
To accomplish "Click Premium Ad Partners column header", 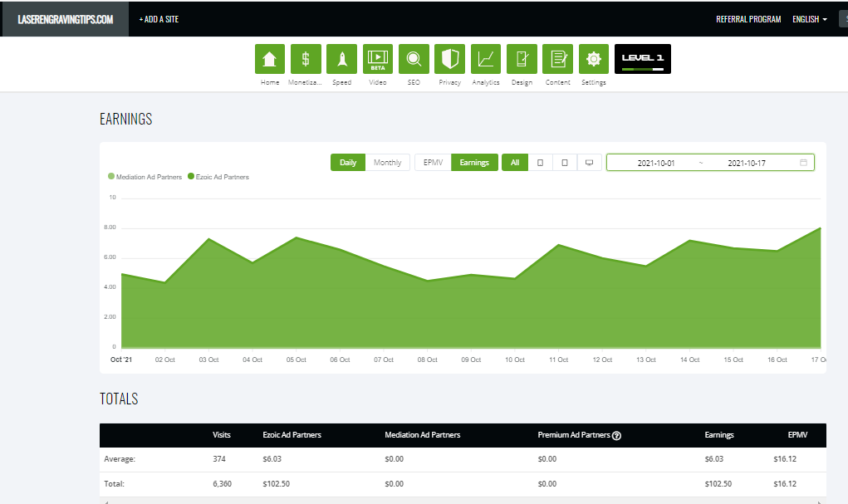I will tap(574, 435).
